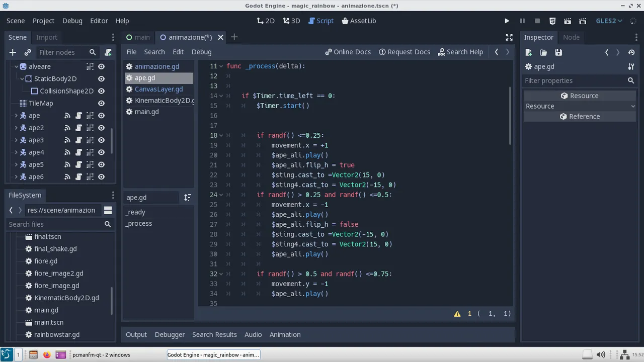Toggle distraction-free mode expand icon
Screen dimensions: 644x362
click(509, 37)
